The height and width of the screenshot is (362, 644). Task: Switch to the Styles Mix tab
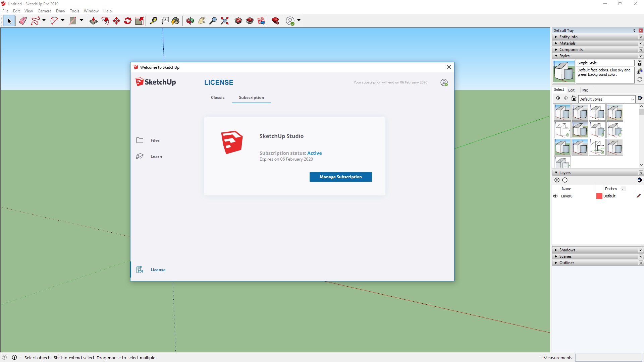point(585,90)
